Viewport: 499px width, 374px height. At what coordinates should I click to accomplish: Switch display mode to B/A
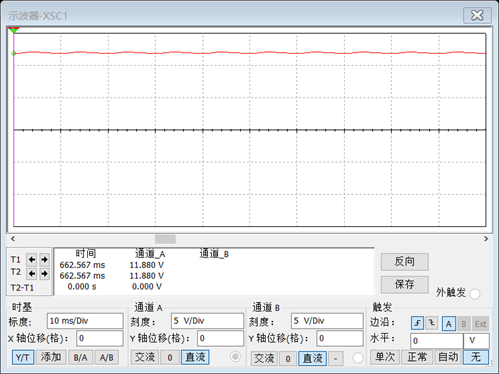pos(80,358)
